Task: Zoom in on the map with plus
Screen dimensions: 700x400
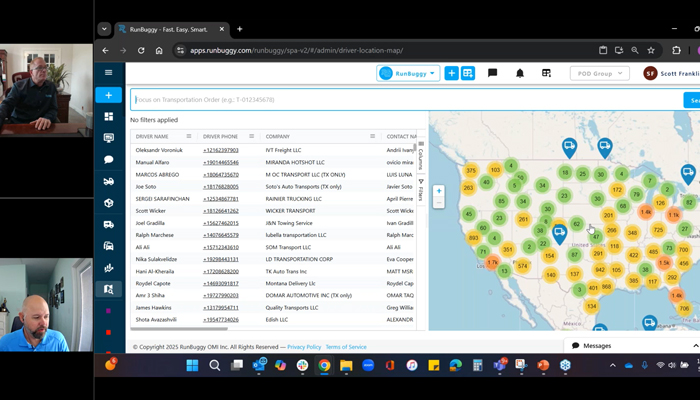Action: tap(439, 191)
